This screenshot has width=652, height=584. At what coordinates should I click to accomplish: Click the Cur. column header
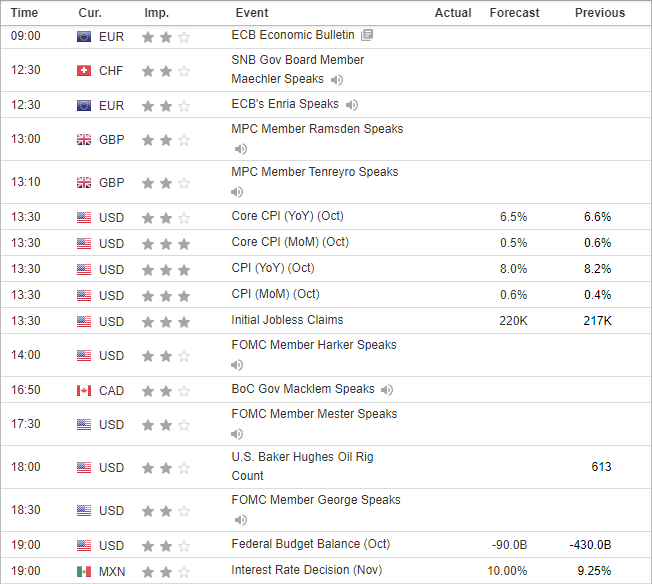(90, 13)
